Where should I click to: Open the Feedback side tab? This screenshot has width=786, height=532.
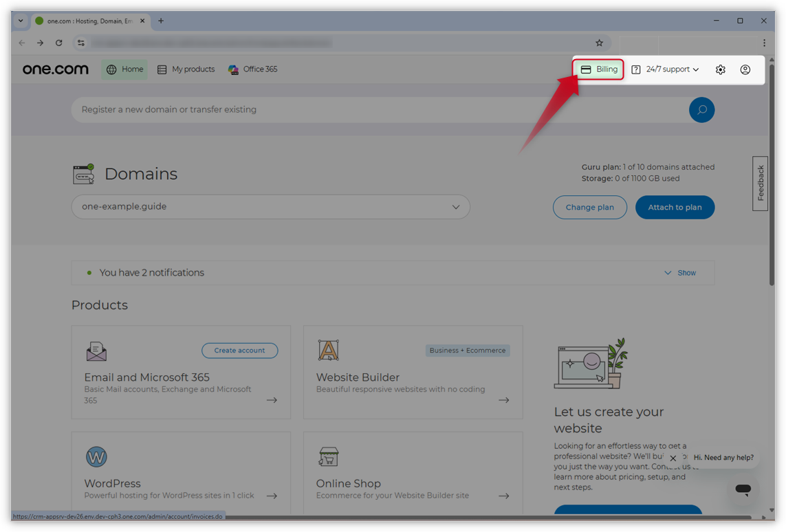(x=760, y=183)
